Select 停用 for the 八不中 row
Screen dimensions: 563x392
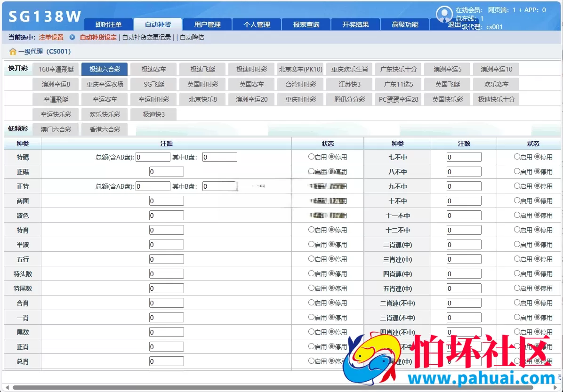click(x=537, y=172)
